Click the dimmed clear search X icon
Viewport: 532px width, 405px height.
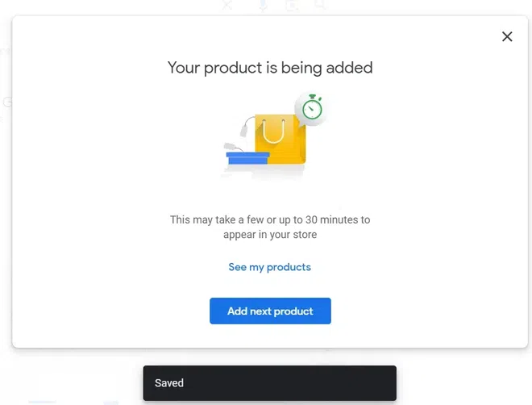point(227,6)
